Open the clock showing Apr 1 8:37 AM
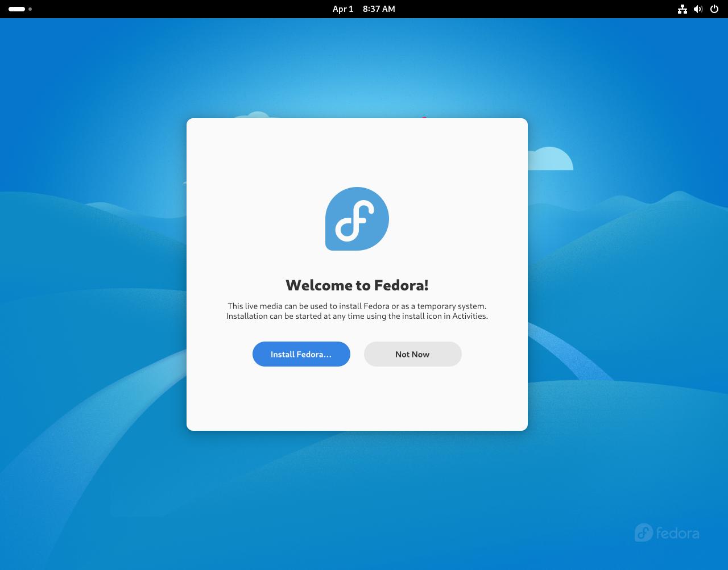The image size is (728, 570). pos(364,9)
